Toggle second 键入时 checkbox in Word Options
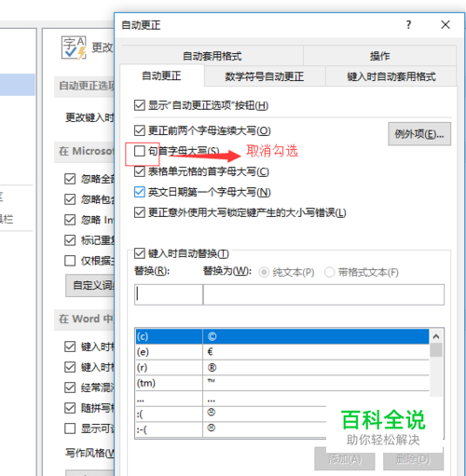Viewport: 466px width, 476px height. click(x=70, y=367)
